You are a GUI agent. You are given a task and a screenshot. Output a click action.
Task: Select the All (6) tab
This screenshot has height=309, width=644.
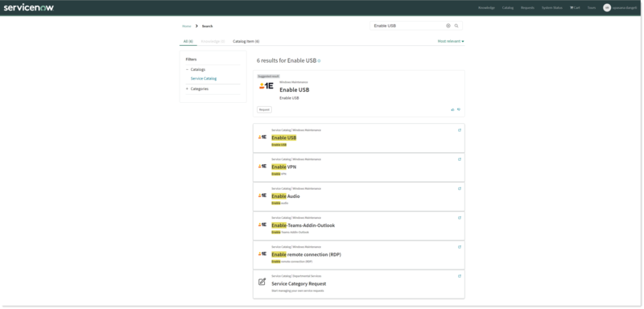pos(188,42)
